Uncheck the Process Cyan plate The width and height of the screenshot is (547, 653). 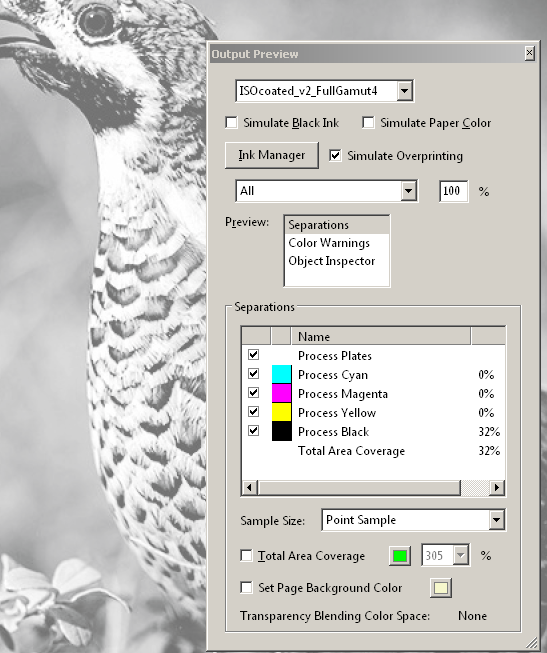click(x=253, y=374)
